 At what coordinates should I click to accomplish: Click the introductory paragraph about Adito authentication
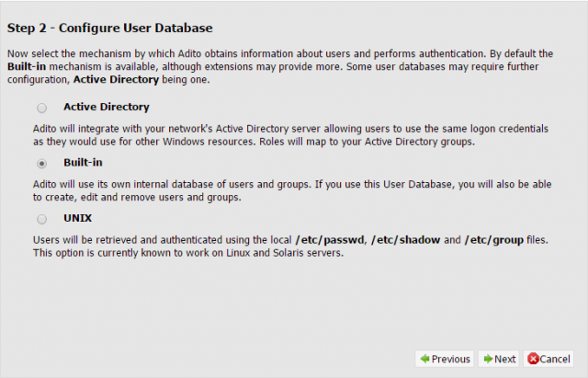click(280, 66)
